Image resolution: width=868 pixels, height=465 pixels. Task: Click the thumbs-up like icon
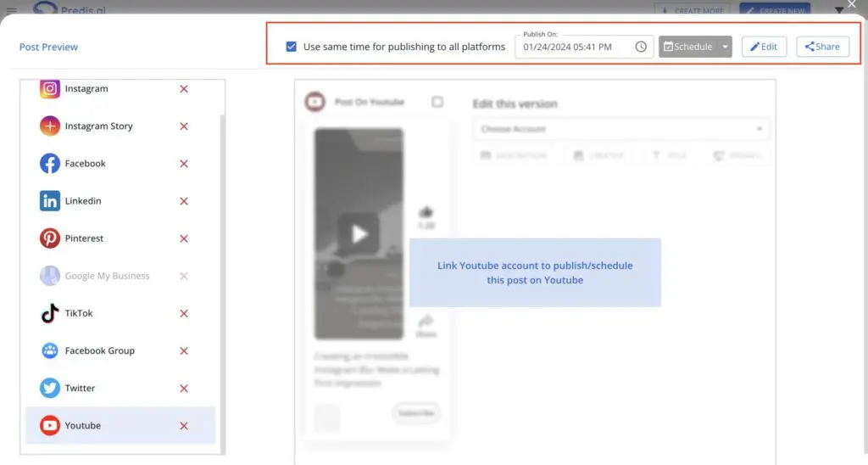click(x=426, y=212)
